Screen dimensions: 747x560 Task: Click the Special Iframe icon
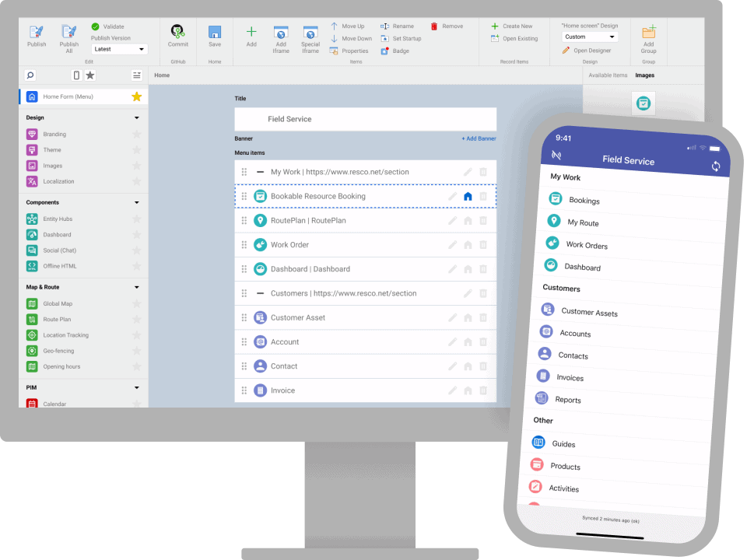310,33
